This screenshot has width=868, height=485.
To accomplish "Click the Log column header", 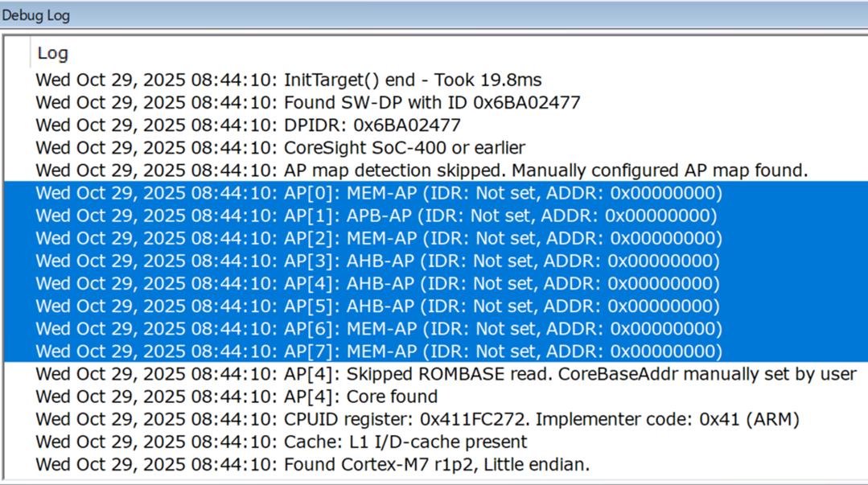I will (53, 54).
